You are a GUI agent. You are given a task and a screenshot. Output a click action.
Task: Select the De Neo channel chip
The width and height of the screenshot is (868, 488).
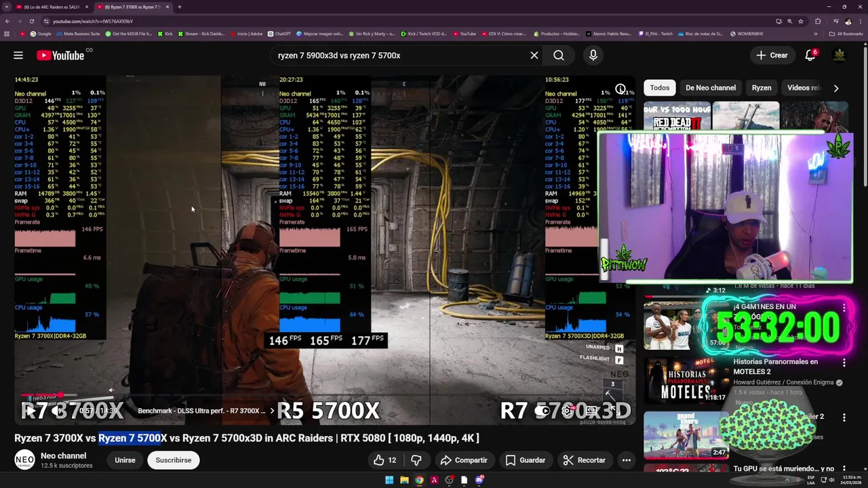tap(711, 87)
